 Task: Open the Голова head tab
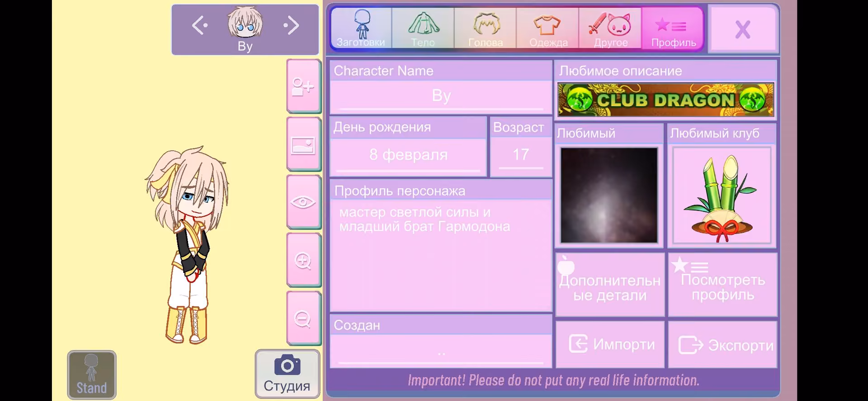point(486,28)
